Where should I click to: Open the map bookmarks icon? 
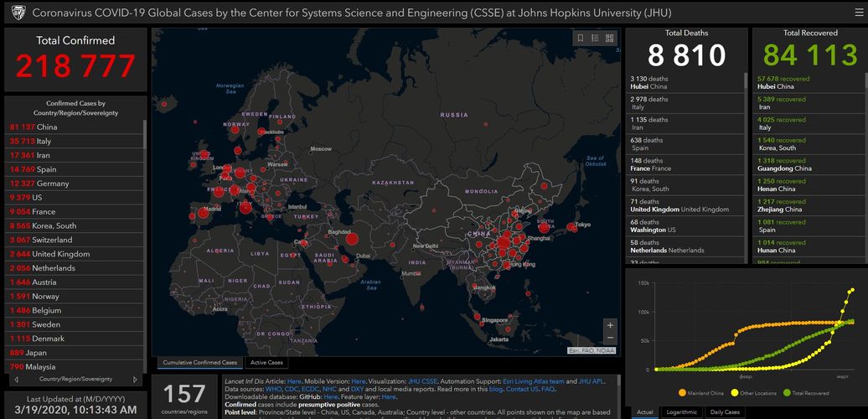coord(580,38)
